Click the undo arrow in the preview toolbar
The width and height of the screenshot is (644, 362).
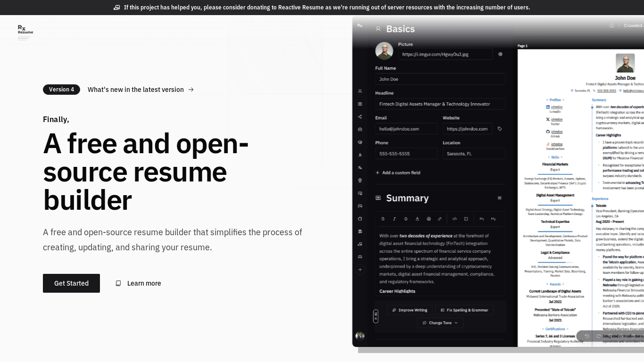(x=587, y=336)
